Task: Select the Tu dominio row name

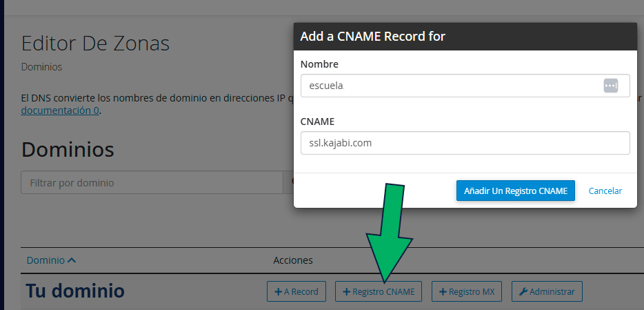Action: click(75, 291)
